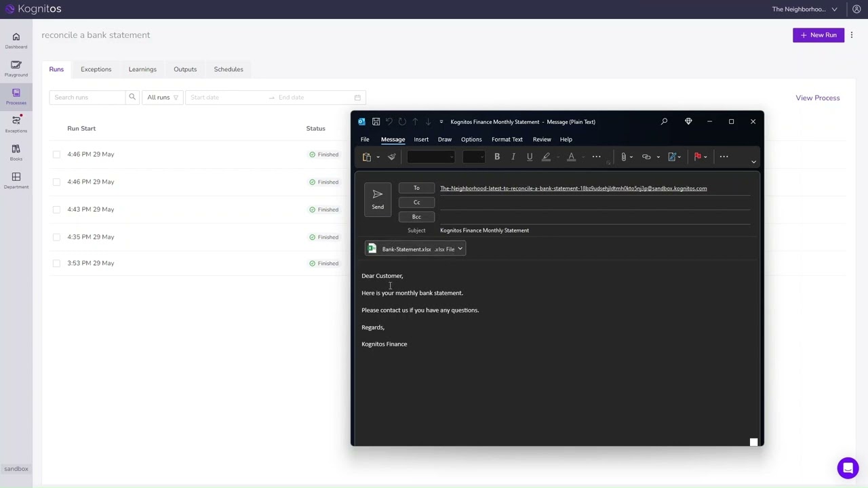
Task: Switch to Exceptions tab in process page
Action: tap(96, 69)
